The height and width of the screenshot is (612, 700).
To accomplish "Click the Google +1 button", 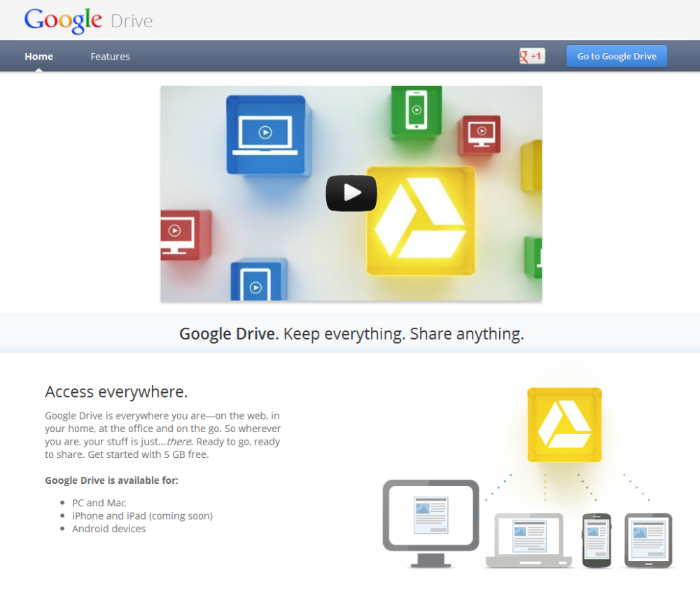I will point(532,56).
